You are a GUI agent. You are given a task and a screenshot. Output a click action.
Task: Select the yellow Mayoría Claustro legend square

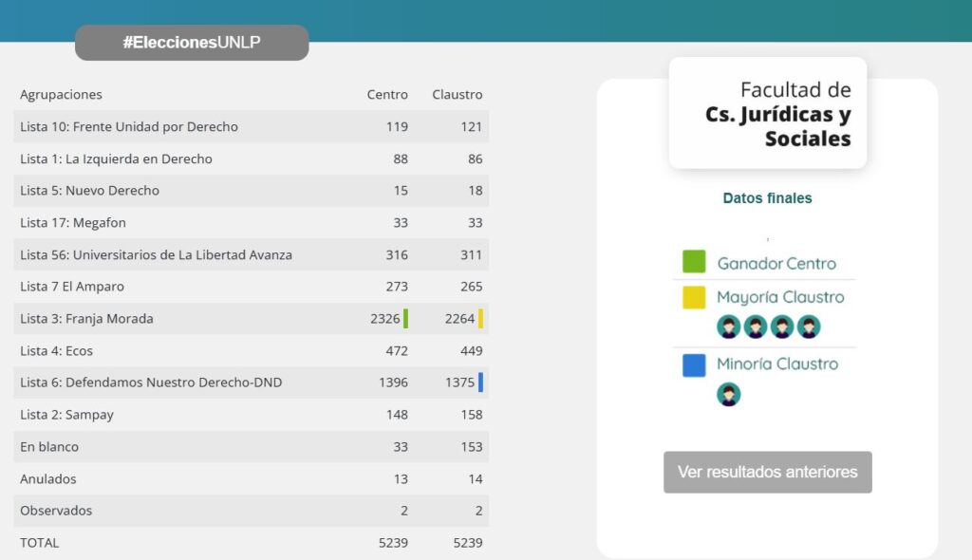click(x=694, y=297)
